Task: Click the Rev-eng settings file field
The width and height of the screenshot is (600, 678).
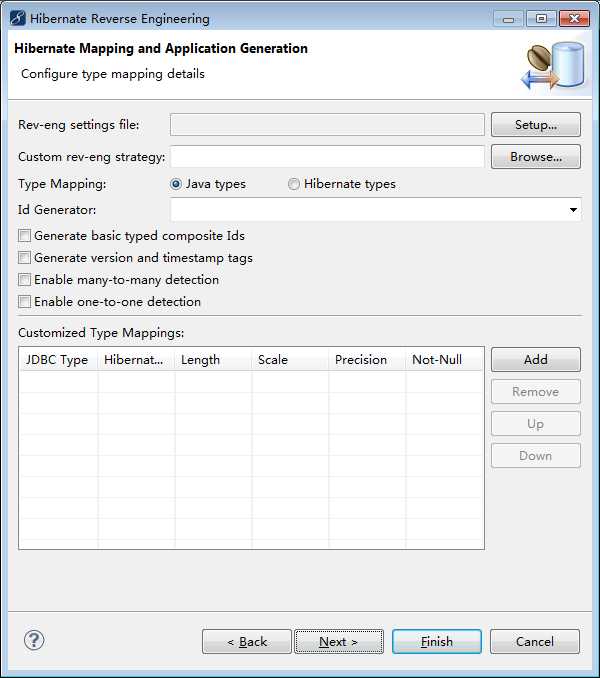Action: [327, 125]
